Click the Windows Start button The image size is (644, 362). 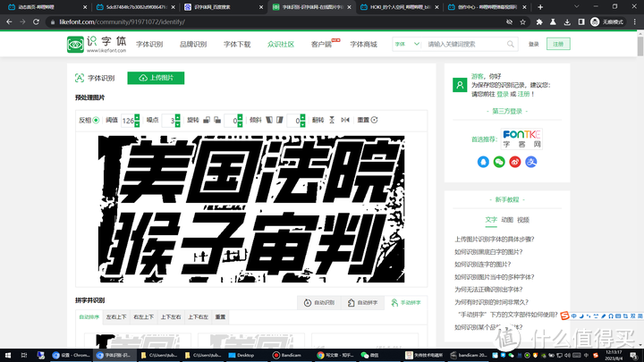pos(8,355)
